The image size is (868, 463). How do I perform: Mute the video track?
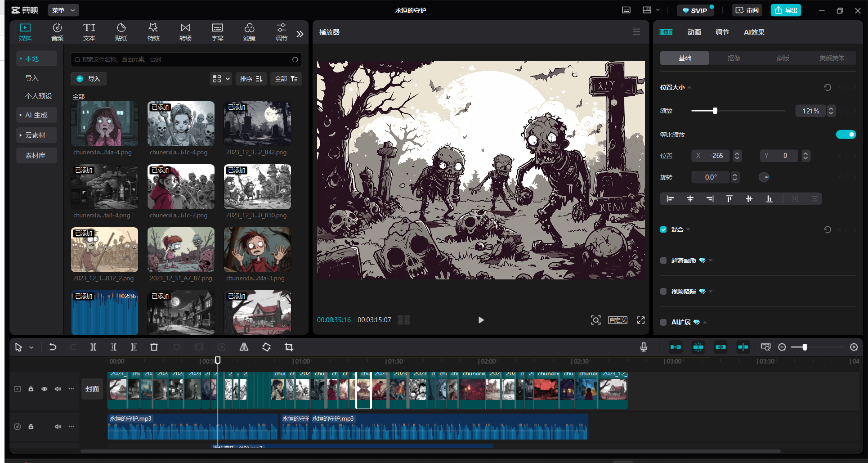coord(58,389)
